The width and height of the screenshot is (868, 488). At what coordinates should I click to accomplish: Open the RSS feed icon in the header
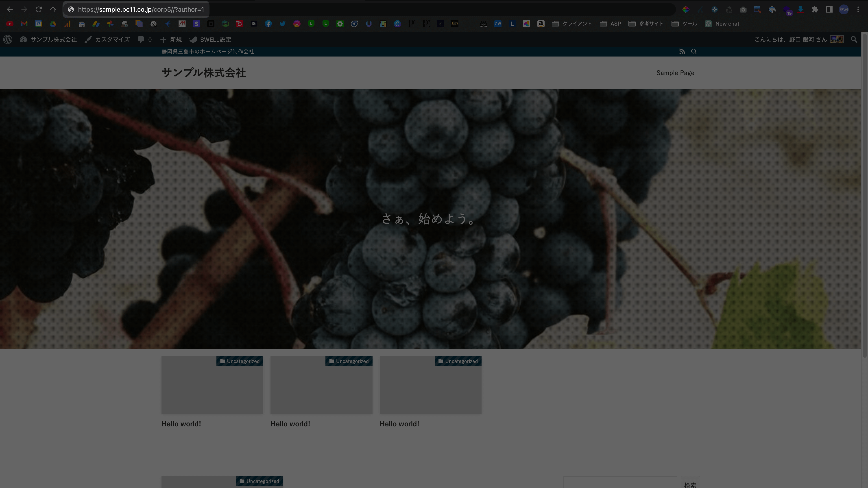pos(682,52)
